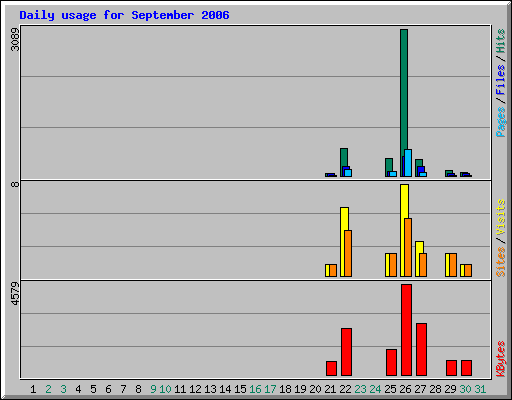Click day label 29 on the x-axis
The width and height of the screenshot is (512, 400).
coord(450,389)
